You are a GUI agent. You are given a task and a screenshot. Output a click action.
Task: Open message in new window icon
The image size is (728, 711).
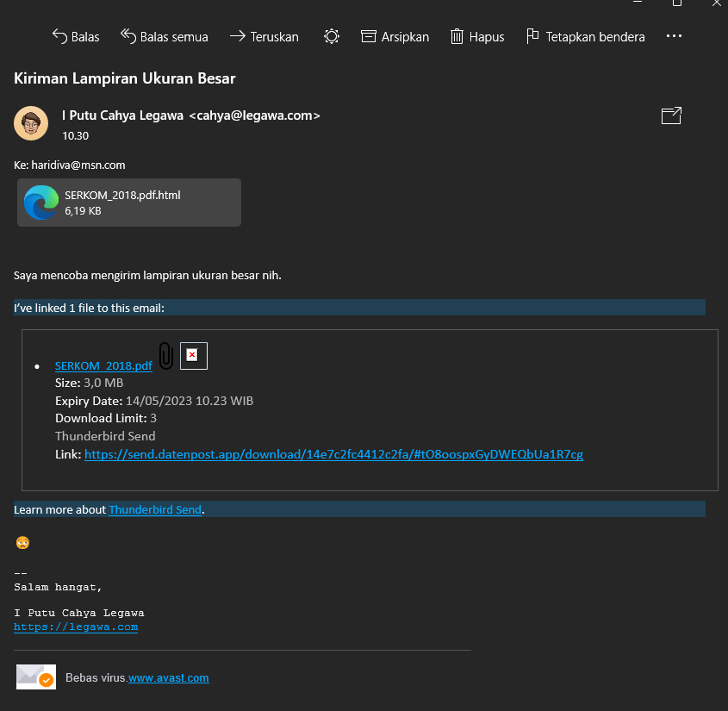pos(671,115)
